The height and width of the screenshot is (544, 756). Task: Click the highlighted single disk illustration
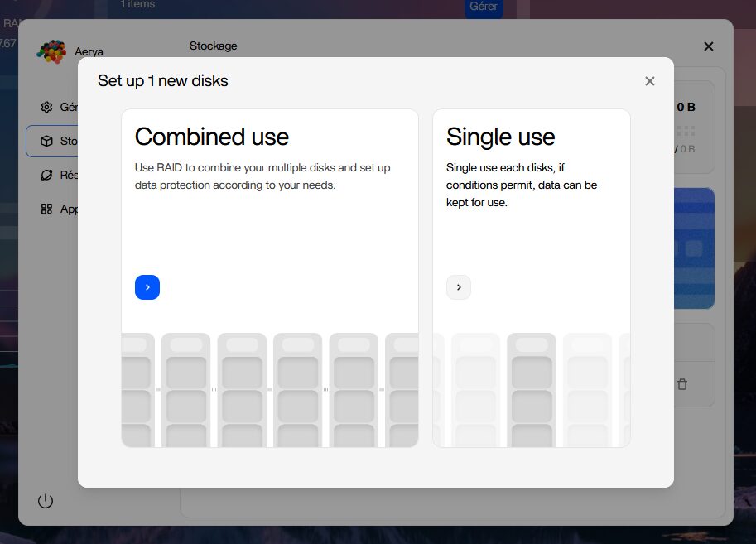(532, 389)
